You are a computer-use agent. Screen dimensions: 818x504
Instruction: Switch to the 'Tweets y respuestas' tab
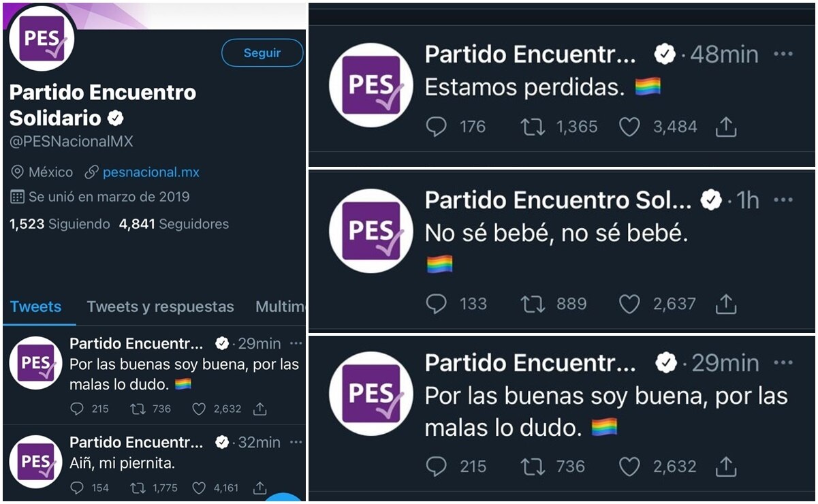pos(159,307)
